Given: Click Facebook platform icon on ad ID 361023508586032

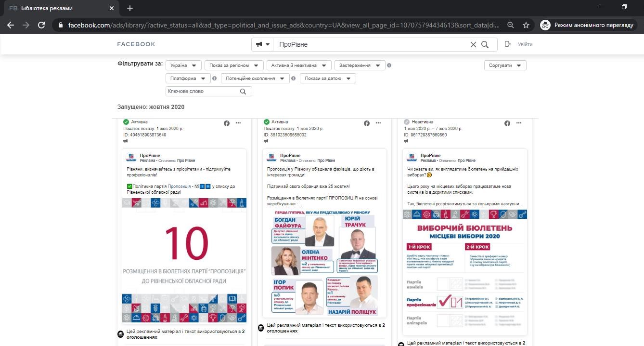Looking at the screenshot, I should (x=367, y=123).
